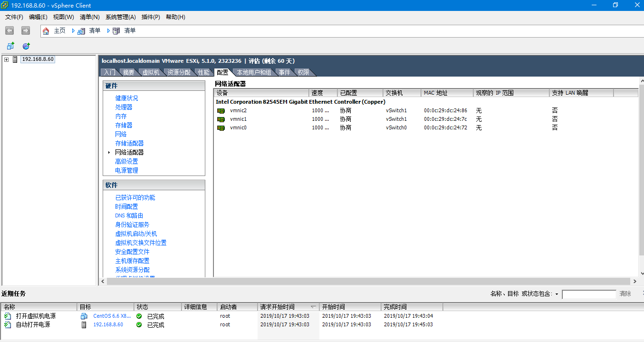Viewport: 644px width, 342px height.
Task: Open the Home icon in navigation bar
Action: click(x=46, y=31)
